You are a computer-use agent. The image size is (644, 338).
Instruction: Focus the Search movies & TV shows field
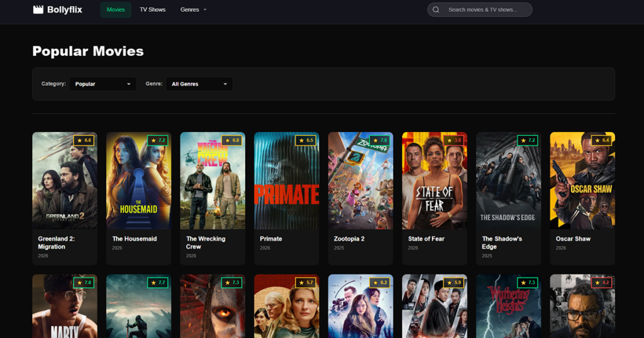click(x=480, y=10)
